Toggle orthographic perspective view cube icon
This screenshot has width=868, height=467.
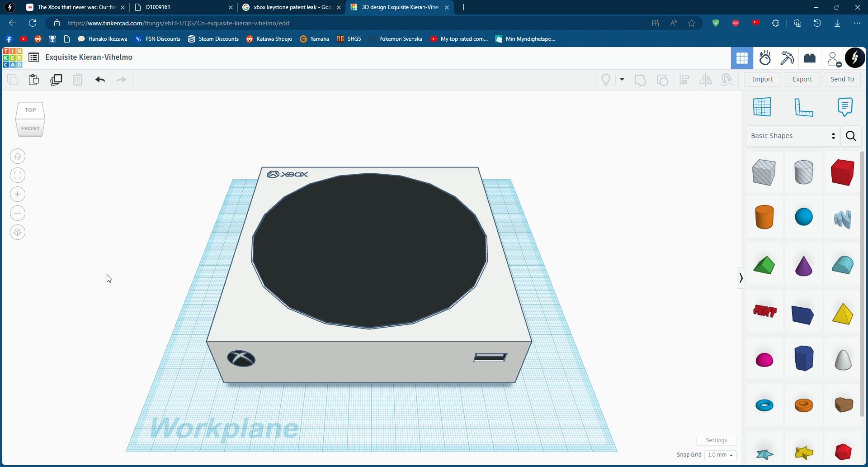18,232
